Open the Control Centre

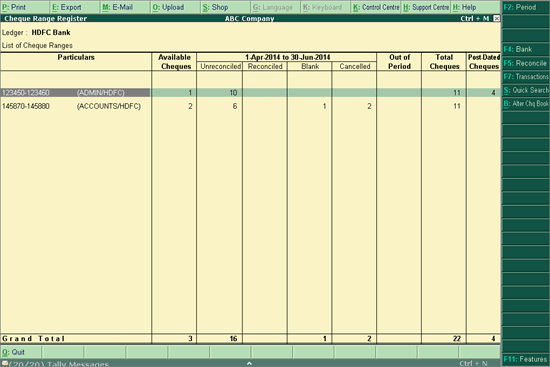point(376,7)
